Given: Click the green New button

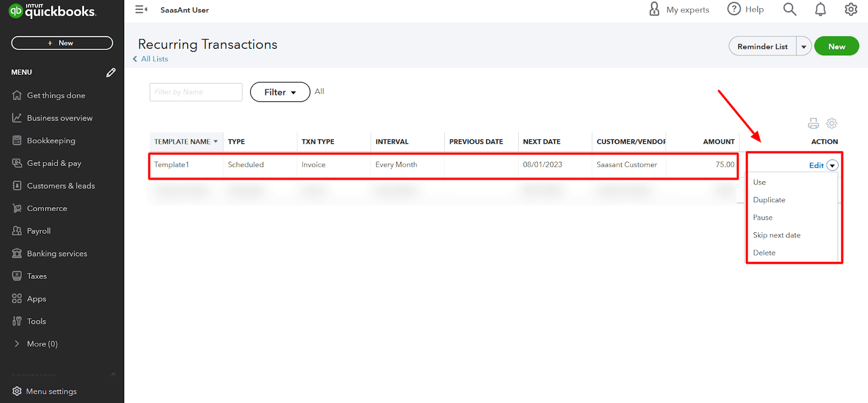Looking at the screenshot, I should point(837,46).
